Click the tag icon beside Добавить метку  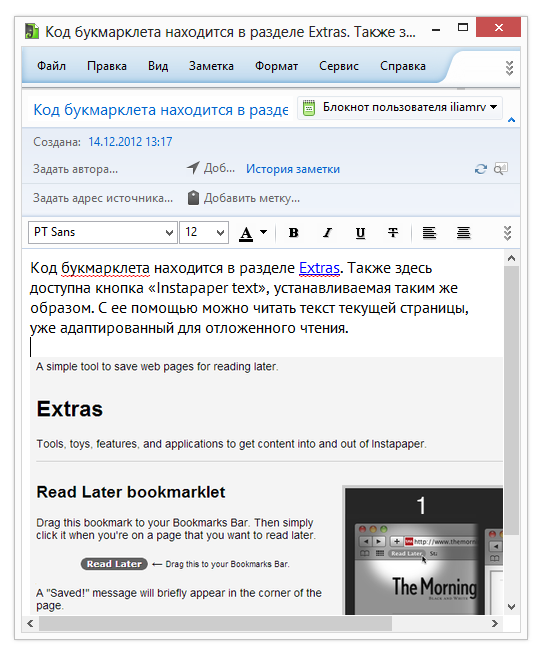193,198
